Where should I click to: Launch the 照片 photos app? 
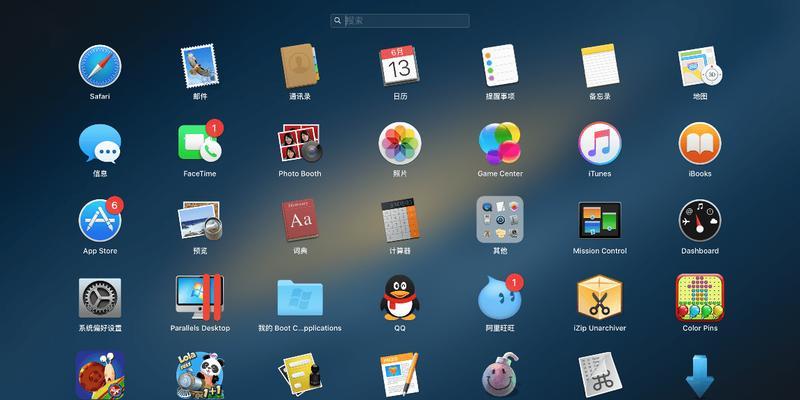pos(400,143)
